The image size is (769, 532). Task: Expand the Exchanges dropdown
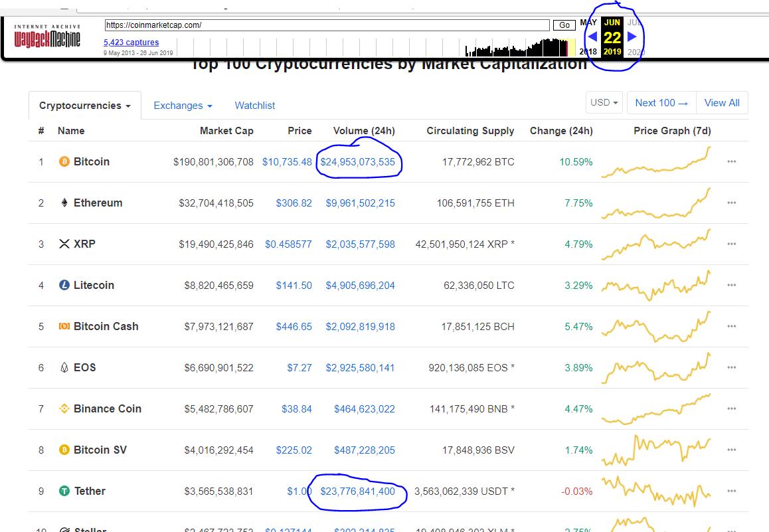tap(183, 106)
